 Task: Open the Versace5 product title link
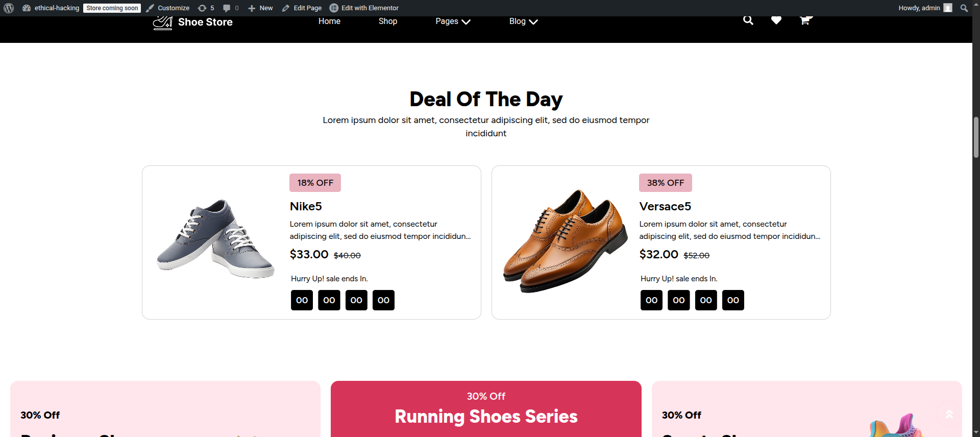tap(665, 206)
